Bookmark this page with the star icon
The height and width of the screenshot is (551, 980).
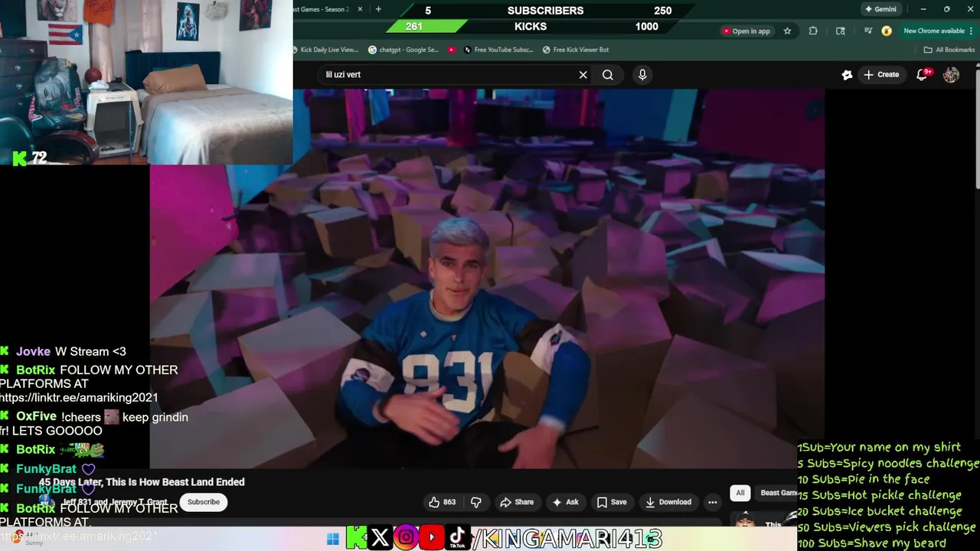787,31
